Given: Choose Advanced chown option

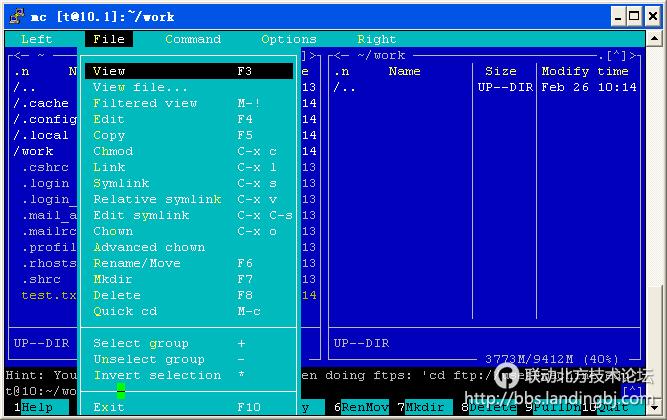Looking at the screenshot, I should [x=149, y=247].
